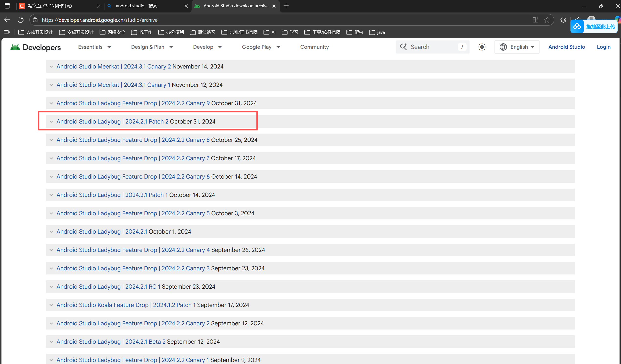Open Ladybug Feature Drop 2024.2.2 Canary 4 link
The height and width of the screenshot is (364, 621).
pos(133,250)
